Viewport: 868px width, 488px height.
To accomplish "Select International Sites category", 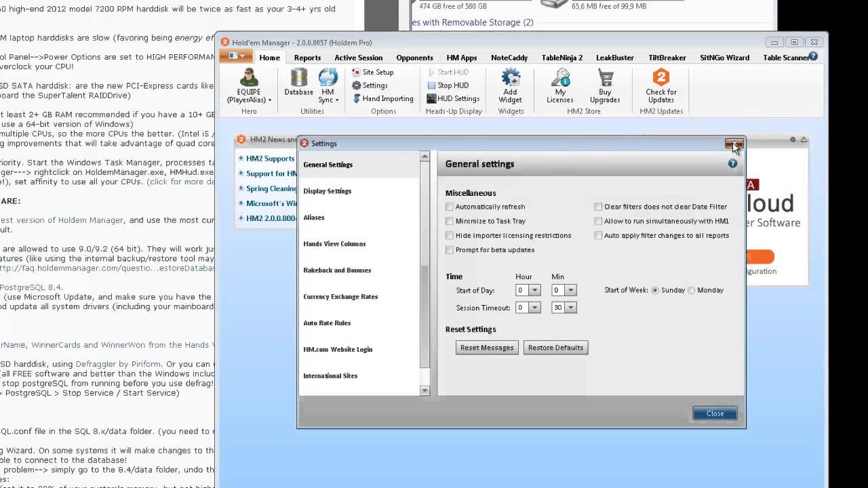I will [x=330, y=376].
